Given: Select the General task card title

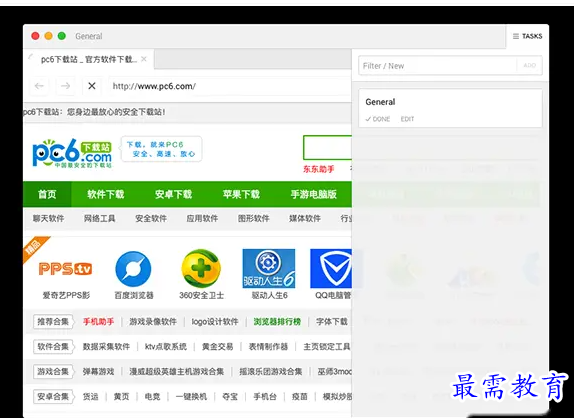Looking at the screenshot, I should pyautogui.click(x=380, y=102).
